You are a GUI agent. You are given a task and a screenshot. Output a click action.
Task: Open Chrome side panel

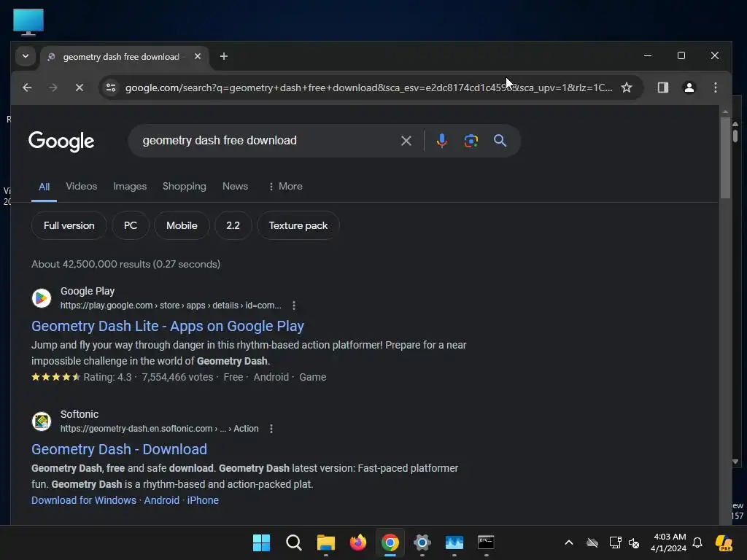pos(662,87)
